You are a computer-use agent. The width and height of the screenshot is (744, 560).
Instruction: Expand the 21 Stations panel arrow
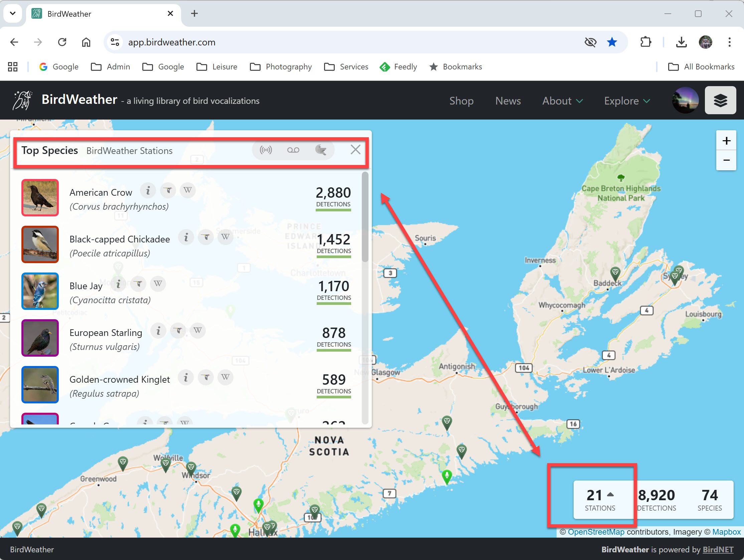610,495
